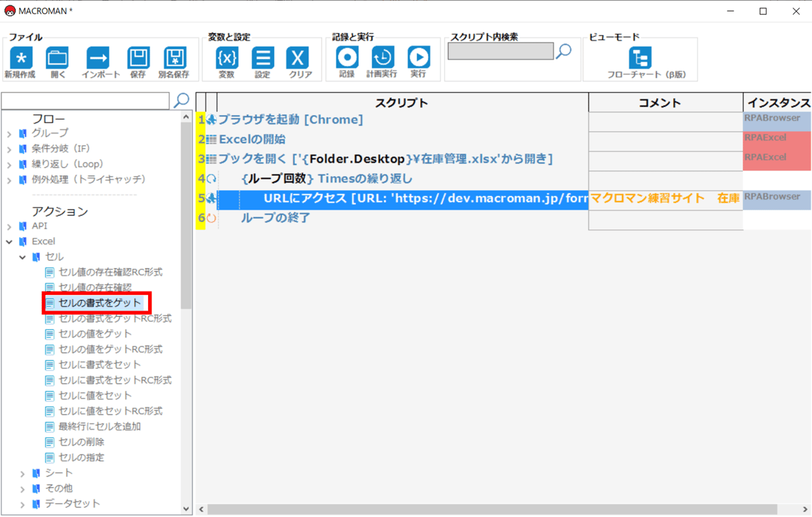Select the ループの終了 script row
812x517 pixels.
[x=403, y=218]
